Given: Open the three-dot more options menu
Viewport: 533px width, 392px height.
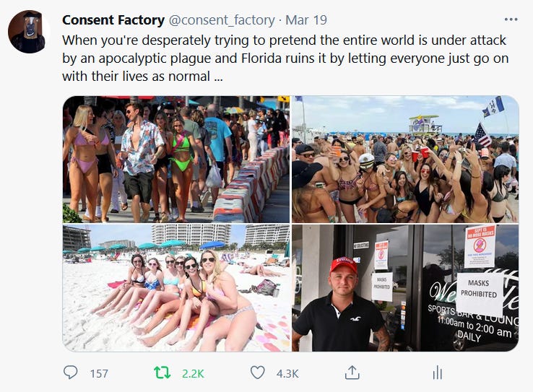Looking at the screenshot, I should pyautogui.click(x=511, y=19).
